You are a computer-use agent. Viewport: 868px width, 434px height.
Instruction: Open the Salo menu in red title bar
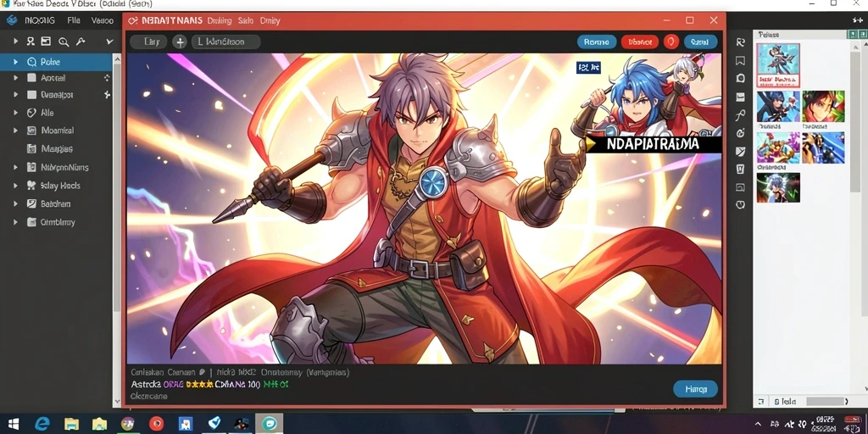point(246,20)
